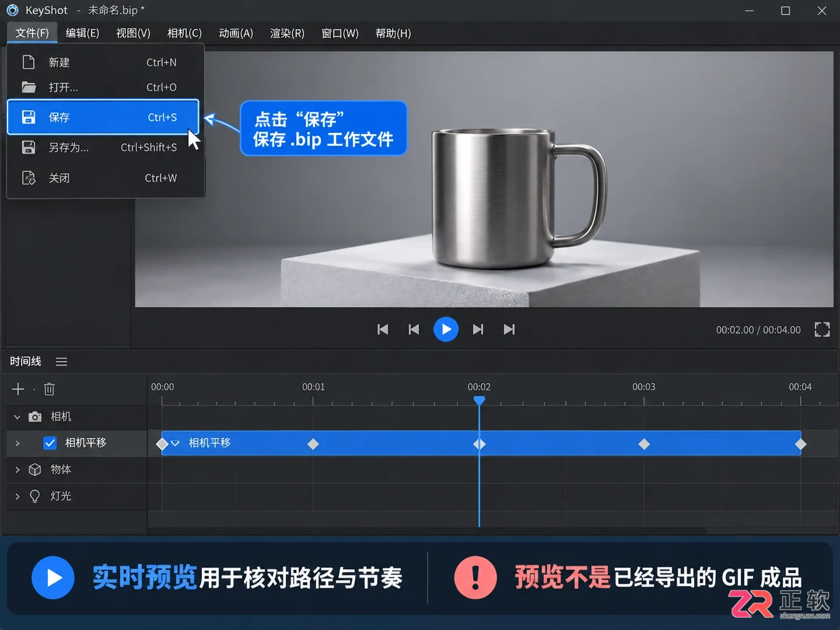The image size is (840, 630).
Task: Click the mug render preview viewport
Action: [x=484, y=179]
